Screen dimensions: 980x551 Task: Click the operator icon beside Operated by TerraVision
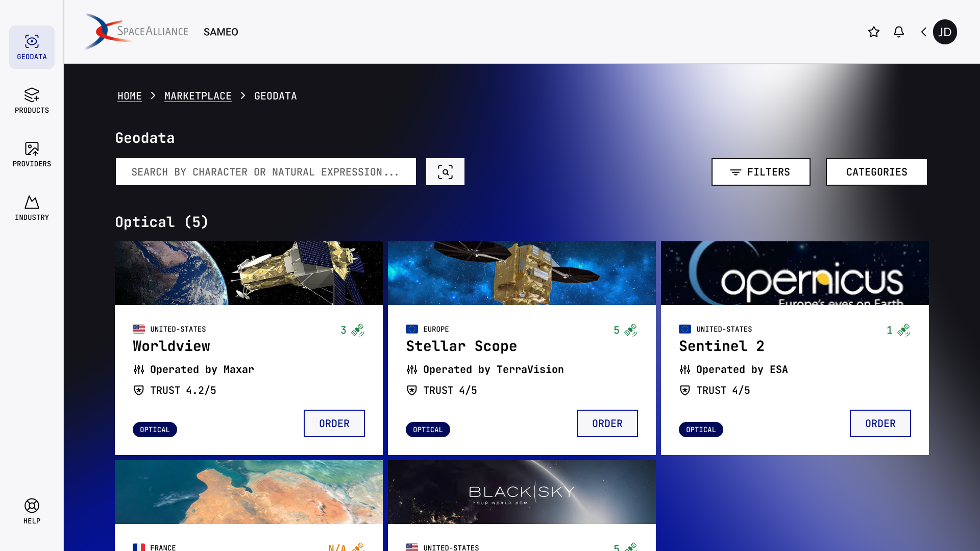point(412,369)
